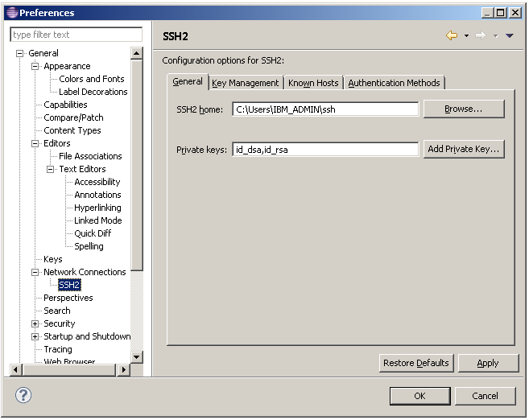Select Colors and Fonts in tree
529x420 pixels.
(x=91, y=79)
